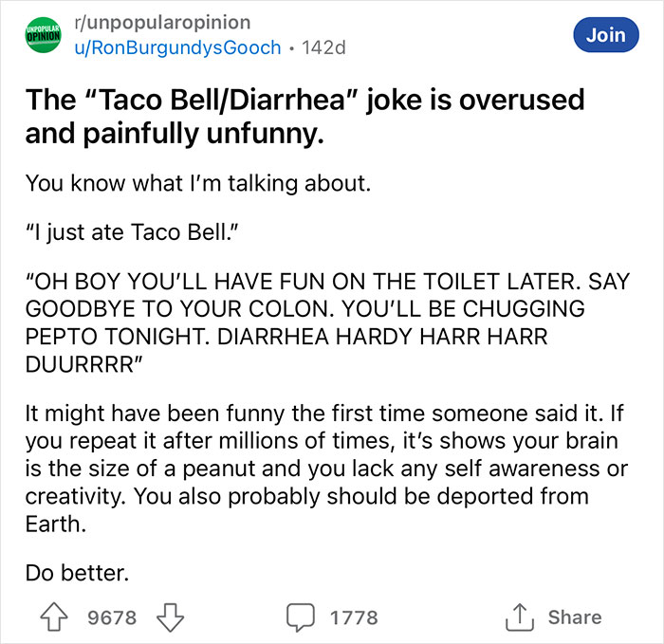This screenshot has height=644, width=664.
Task: Click the 1778 comment count
Action: (x=354, y=617)
